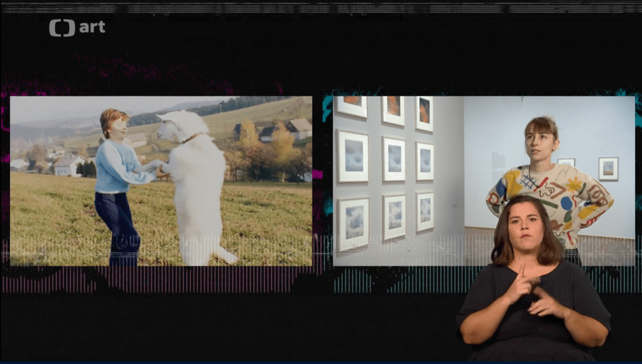Click the sign language interpreter
Viewport: 642px width, 364px height.
(531, 282)
